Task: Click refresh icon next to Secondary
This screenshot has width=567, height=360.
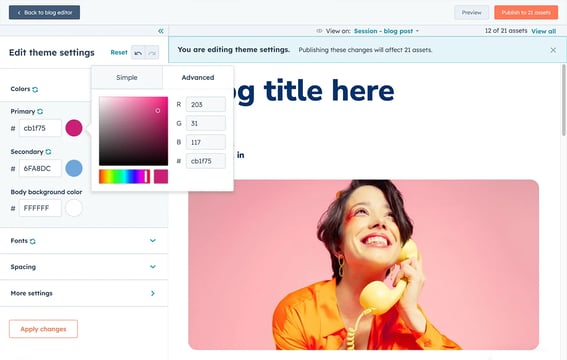Action: coord(48,152)
